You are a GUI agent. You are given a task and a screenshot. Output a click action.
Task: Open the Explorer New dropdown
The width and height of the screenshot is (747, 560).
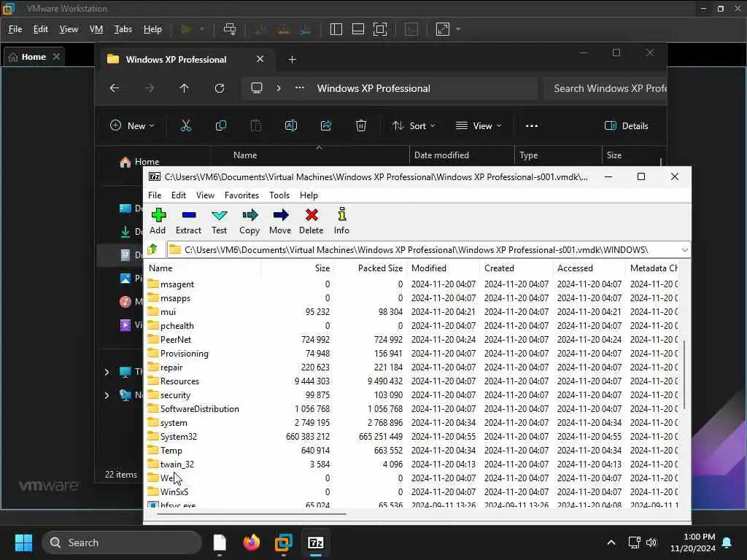click(132, 125)
